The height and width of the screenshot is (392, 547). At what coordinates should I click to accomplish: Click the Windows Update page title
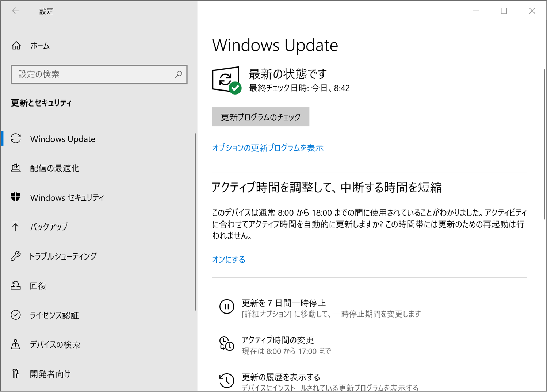tap(275, 45)
